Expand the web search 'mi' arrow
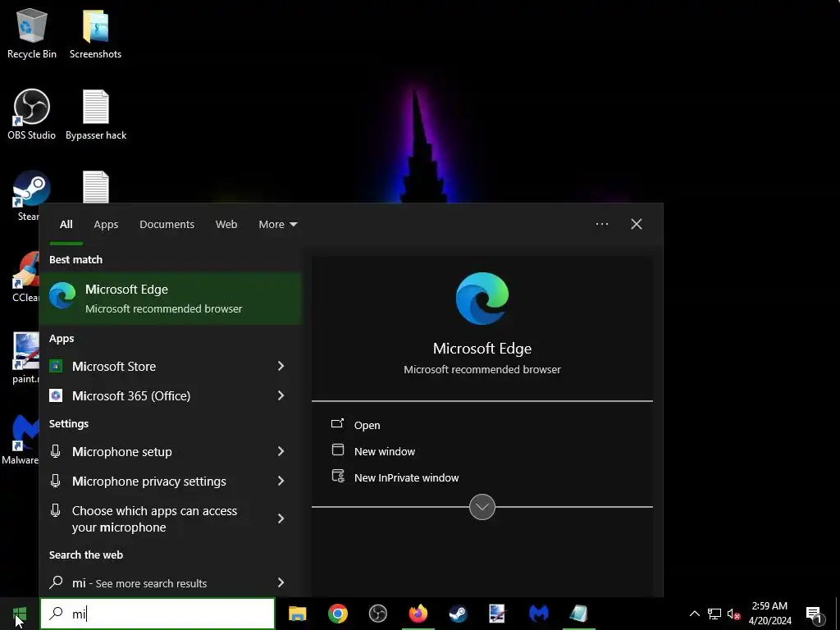Screen dimensions: 840x630 pos(281,583)
